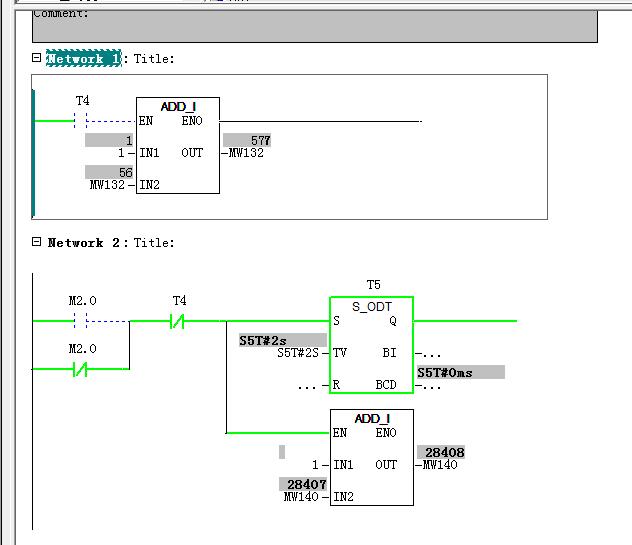This screenshot has height=545, width=632.
Task: Click the Title text of Network 1
Action: (x=154, y=59)
